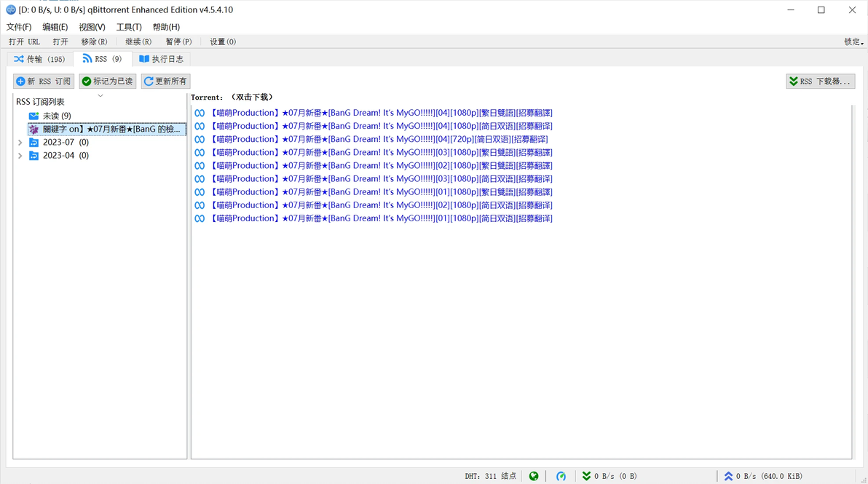Click the 更新所有 button
868x484 pixels.
coord(165,82)
